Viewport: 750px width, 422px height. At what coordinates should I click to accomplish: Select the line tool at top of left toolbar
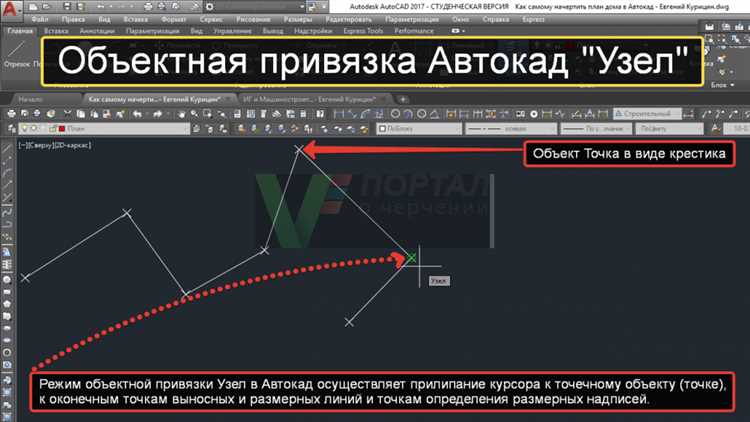[x=7, y=149]
